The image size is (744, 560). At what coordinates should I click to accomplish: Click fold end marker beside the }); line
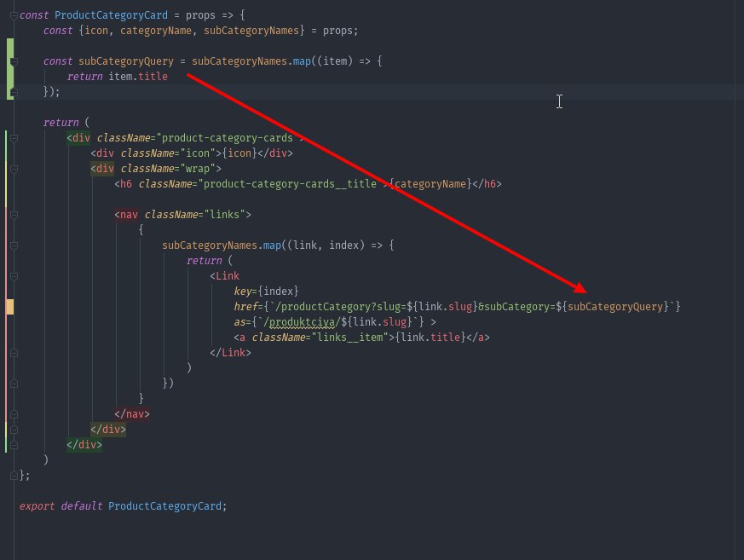pyautogui.click(x=14, y=93)
